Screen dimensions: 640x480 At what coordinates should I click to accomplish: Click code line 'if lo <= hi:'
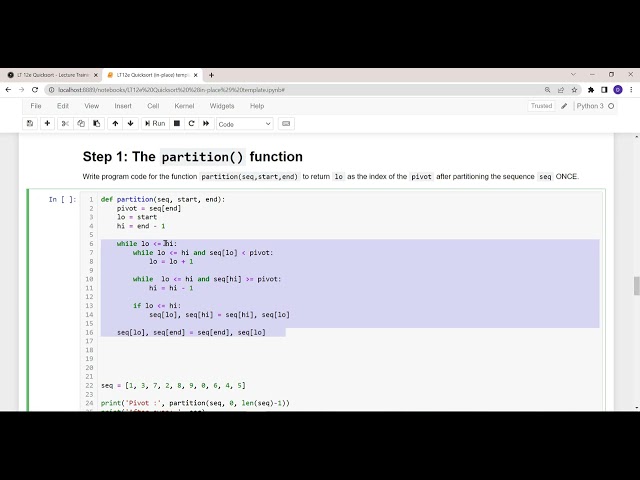[157, 305]
